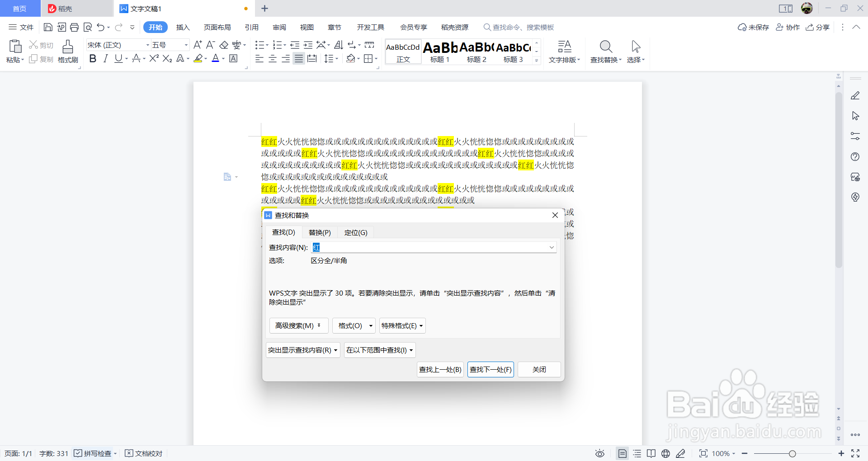Open font size dropdown

tap(186, 45)
